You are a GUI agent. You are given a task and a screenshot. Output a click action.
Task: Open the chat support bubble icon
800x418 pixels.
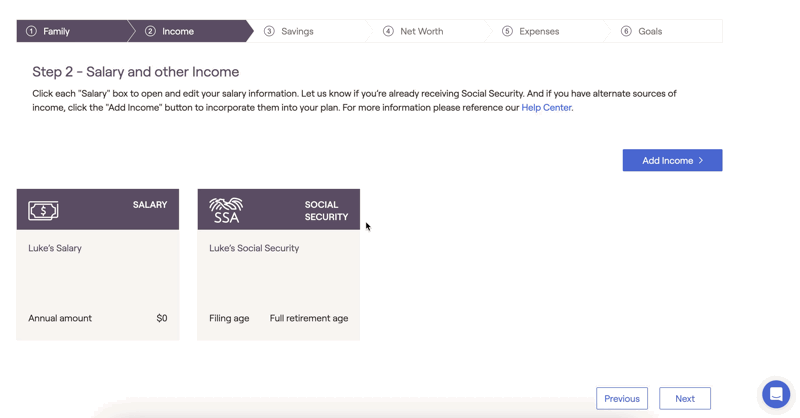(776, 394)
